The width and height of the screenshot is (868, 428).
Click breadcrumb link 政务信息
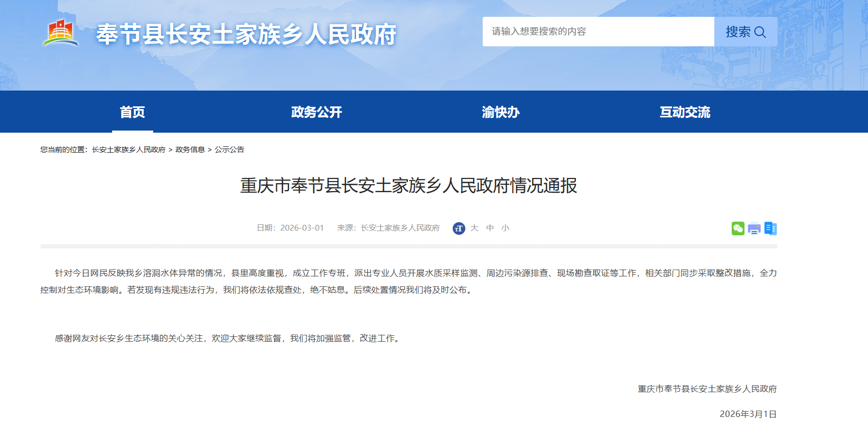[190, 150]
